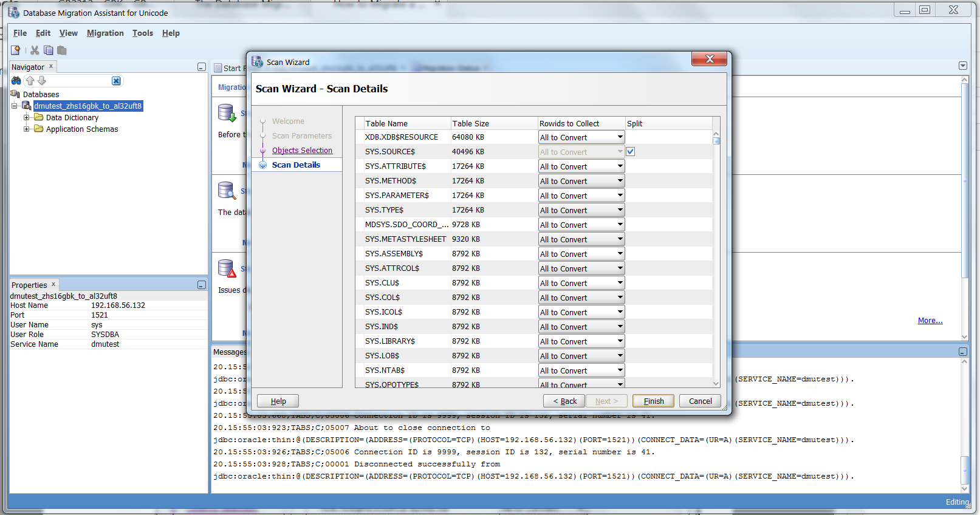Click the Table Size column header
The height and width of the screenshot is (515, 980).
pos(494,123)
